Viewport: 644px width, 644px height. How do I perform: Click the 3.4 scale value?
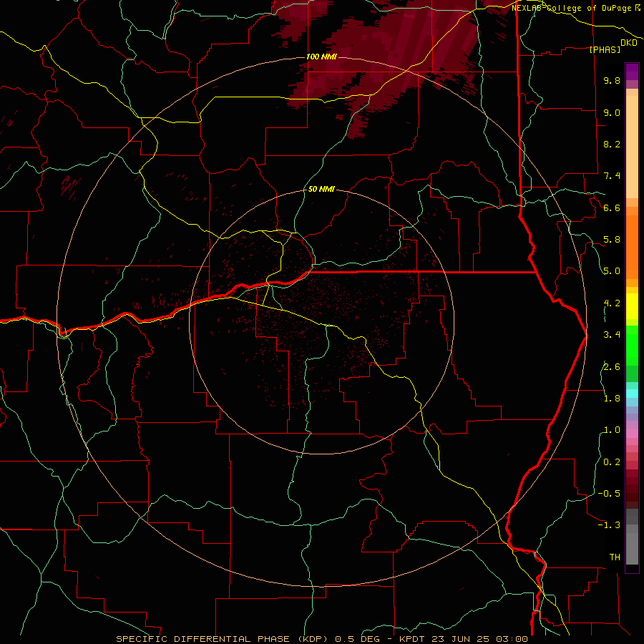612,335
